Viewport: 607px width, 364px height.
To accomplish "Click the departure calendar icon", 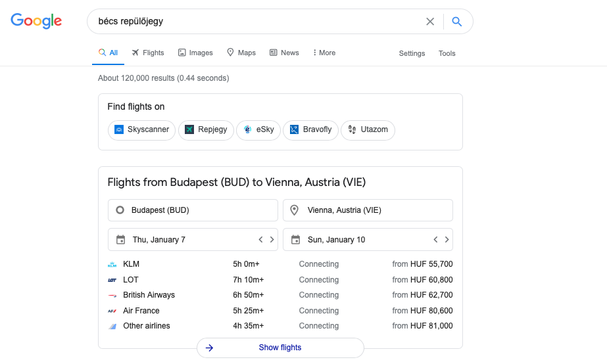I will (121, 239).
